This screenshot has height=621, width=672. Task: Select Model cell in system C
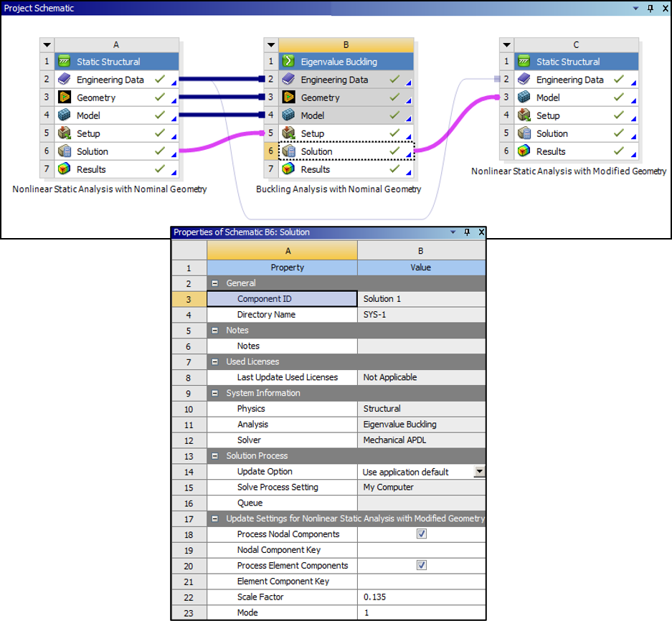click(577, 98)
